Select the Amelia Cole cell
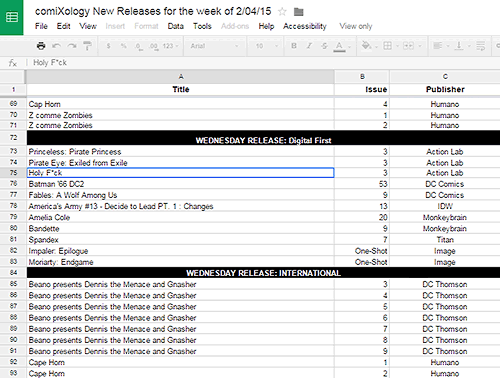Screen dimensions: 500x378 point(180,217)
